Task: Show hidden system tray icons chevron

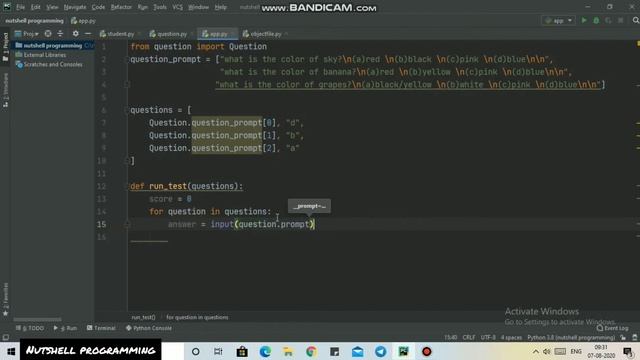Action: point(536,351)
